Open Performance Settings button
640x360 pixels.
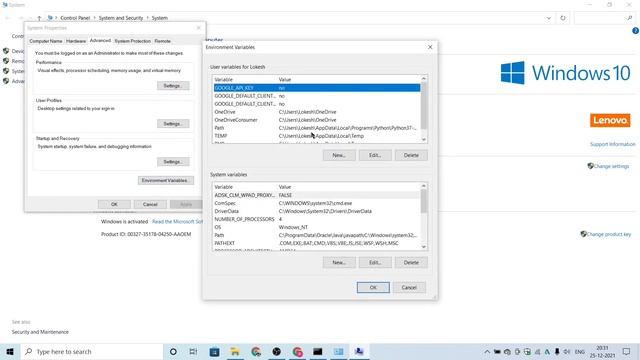[x=173, y=86]
